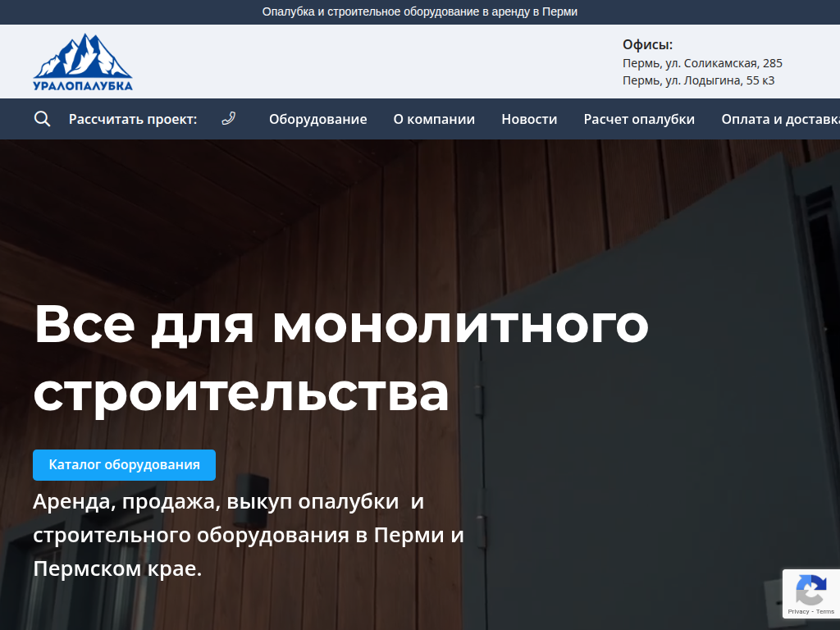Go to the Новости section

529,119
